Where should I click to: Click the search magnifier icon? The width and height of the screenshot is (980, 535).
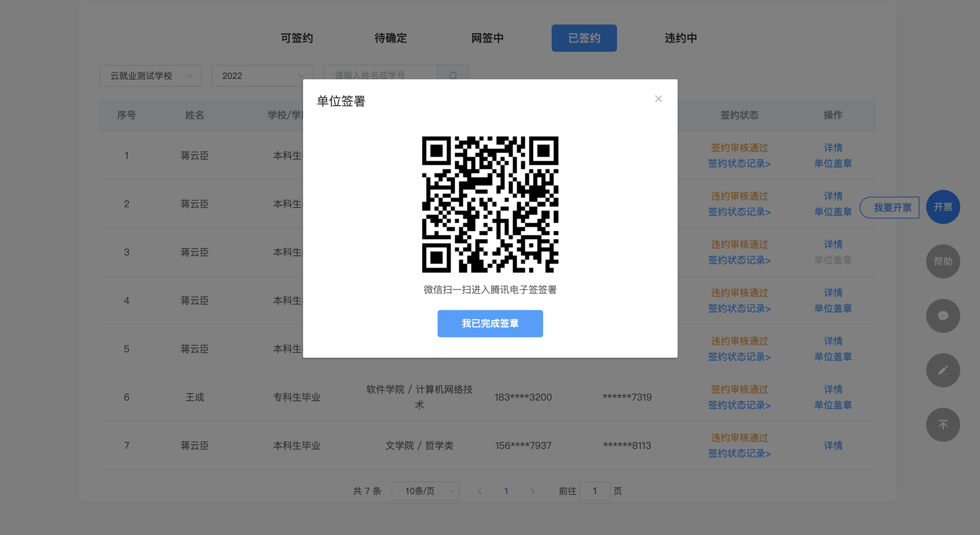point(453,76)
